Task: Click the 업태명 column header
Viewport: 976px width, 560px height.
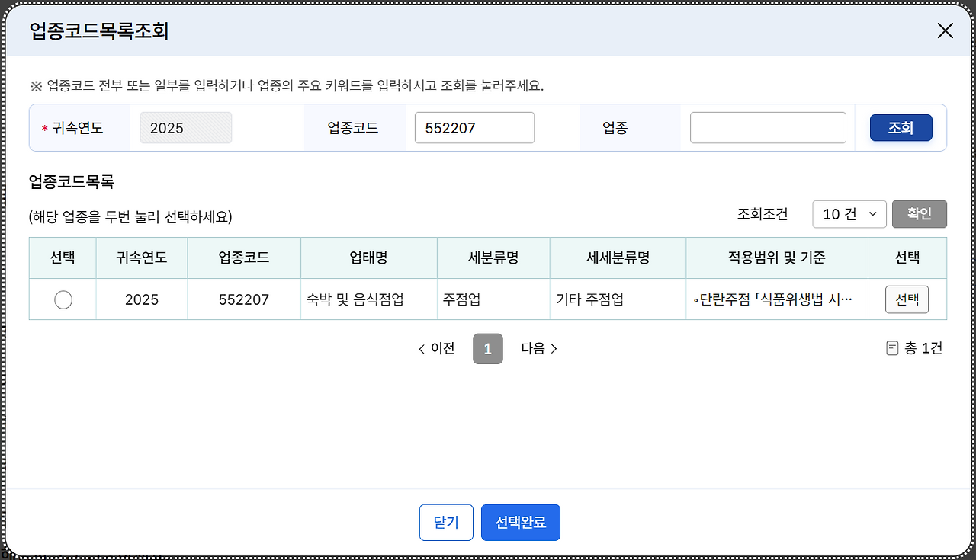Action: (x=369, y=258)
